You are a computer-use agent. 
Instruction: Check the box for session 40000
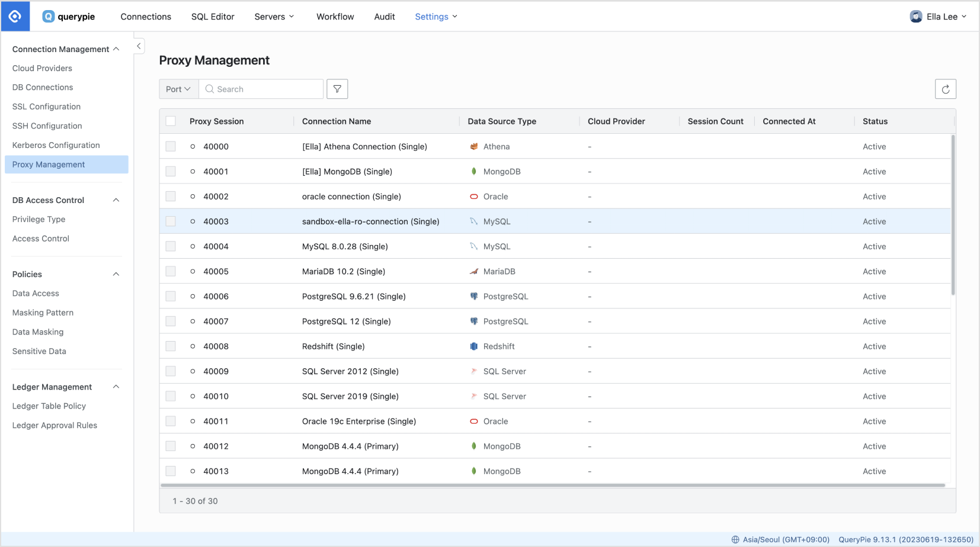tap(171, 146)
